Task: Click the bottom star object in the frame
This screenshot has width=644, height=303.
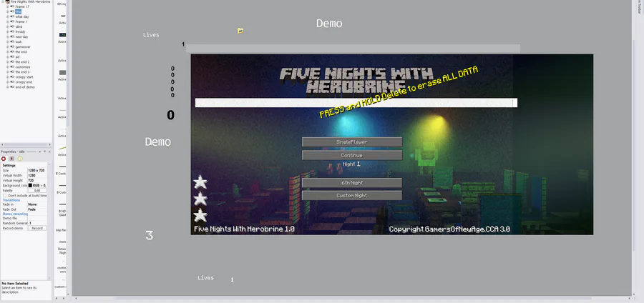Action: [200, 215]
